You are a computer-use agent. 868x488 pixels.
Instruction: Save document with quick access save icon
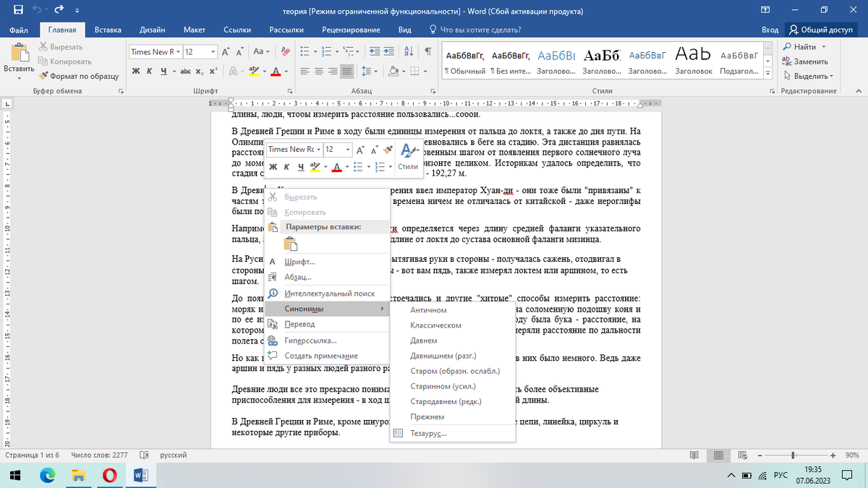(18, 11)
